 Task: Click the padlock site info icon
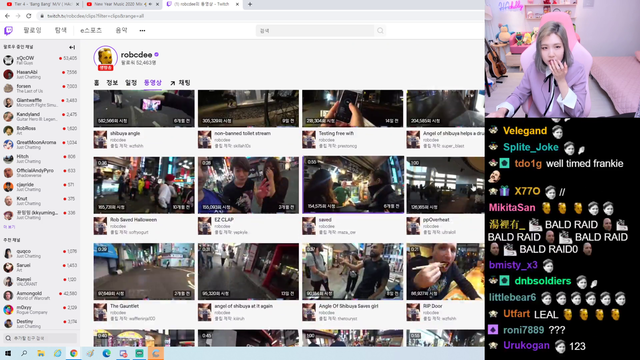[42, 16]
